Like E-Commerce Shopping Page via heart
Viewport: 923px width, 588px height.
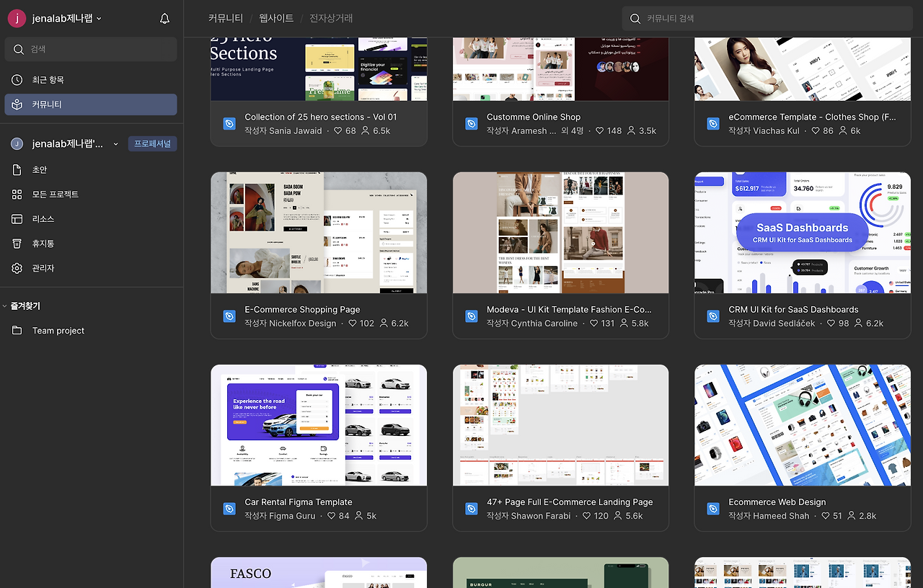point(353,324)
